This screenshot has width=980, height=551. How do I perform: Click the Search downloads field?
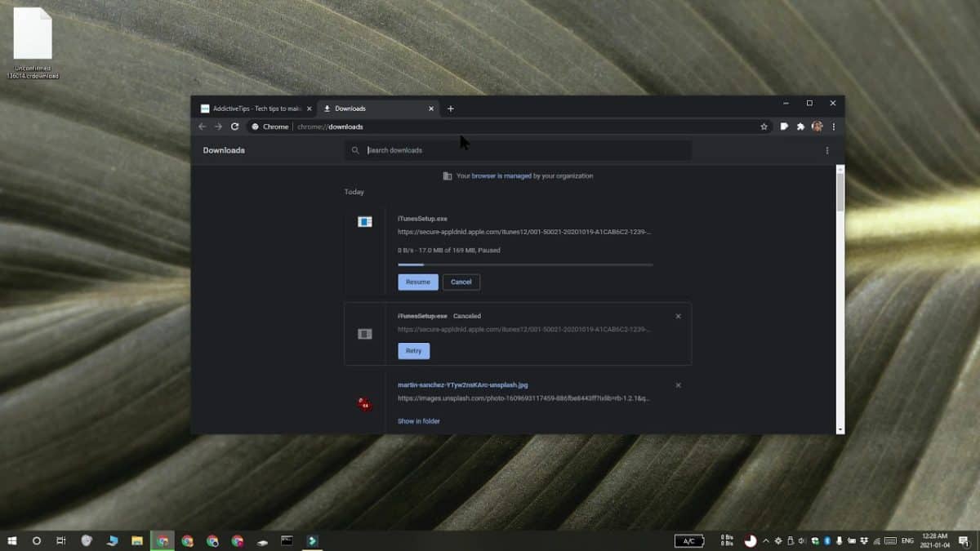pyautogui.click(x=518, y=150)
